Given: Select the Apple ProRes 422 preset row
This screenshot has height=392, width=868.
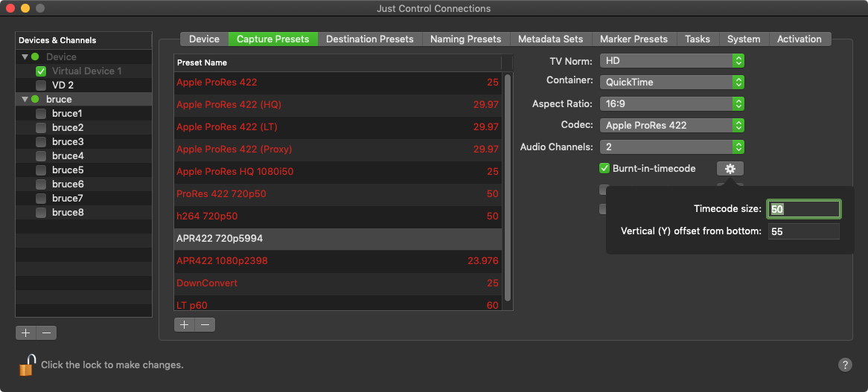Looking at the screenshot, I should 338,83.
